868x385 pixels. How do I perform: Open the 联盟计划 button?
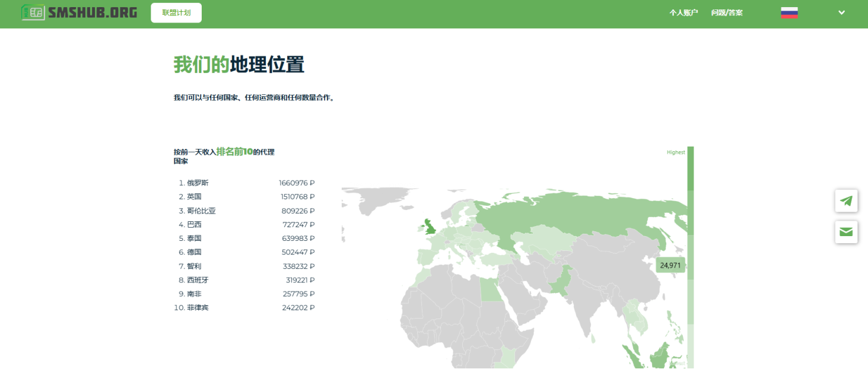coord(176,13)
